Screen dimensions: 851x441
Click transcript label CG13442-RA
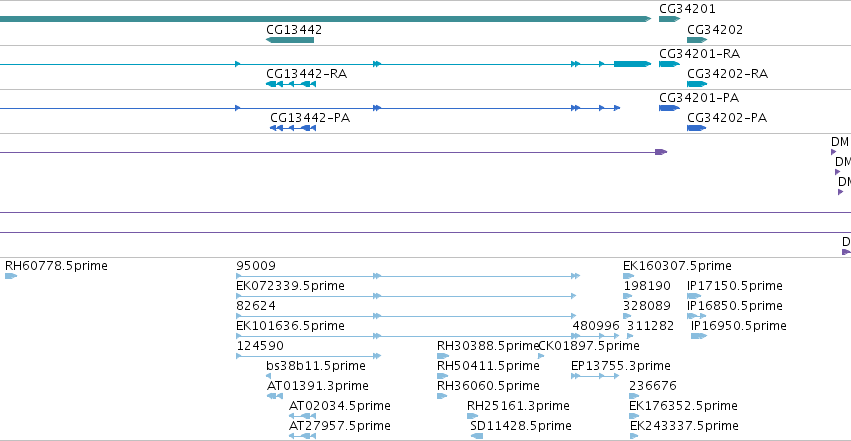(x=307, y=74)
